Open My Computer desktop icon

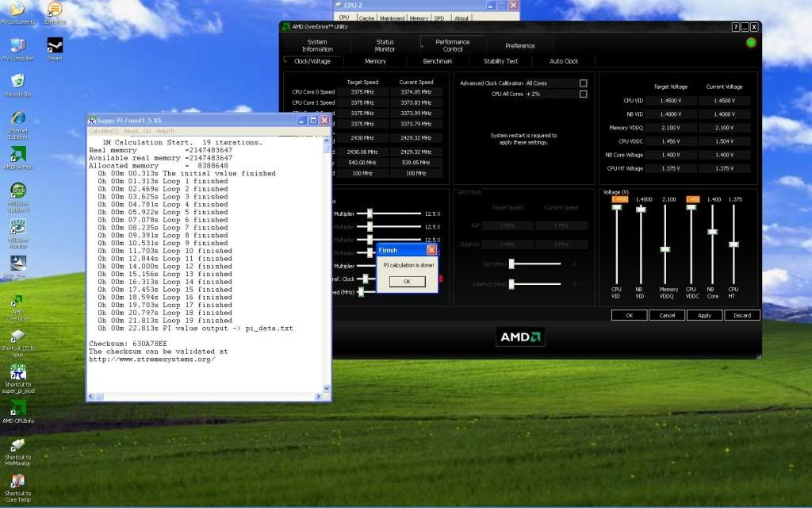tap(17, 50)
